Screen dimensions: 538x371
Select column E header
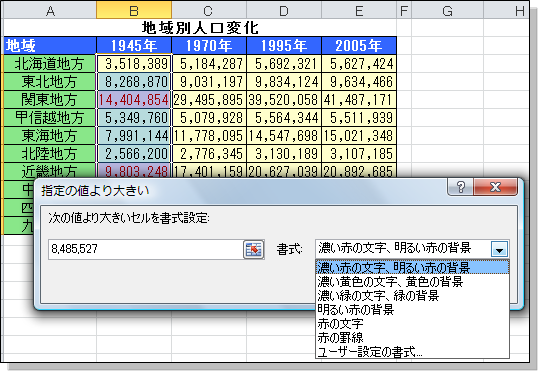click(x=359, y=10)
